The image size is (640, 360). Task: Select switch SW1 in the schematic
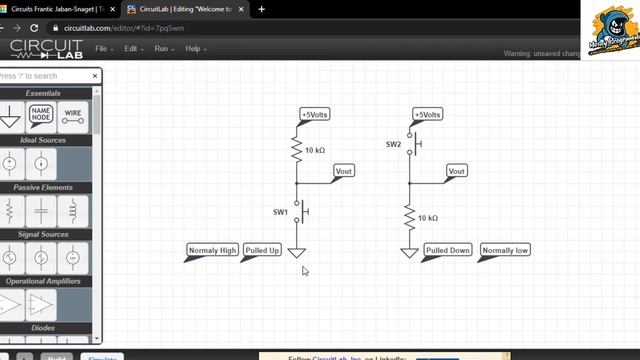tap(300, 211)
